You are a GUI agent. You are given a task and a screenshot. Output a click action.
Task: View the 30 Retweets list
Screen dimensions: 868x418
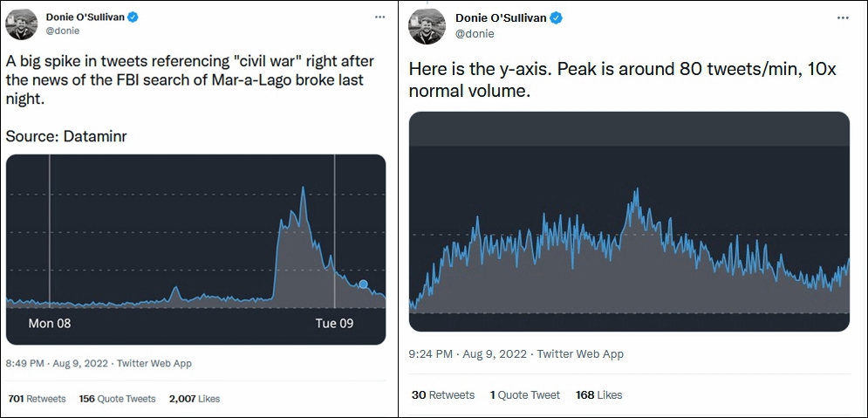[x=443, y=394]
